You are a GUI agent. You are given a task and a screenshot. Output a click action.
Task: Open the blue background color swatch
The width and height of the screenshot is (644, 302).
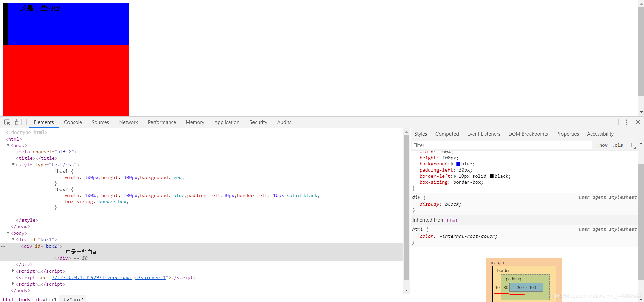pyautogui.click(x=458, y=164)
